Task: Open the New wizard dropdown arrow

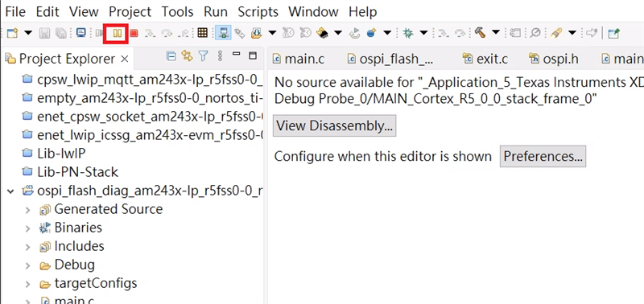Action: (28, 33)
